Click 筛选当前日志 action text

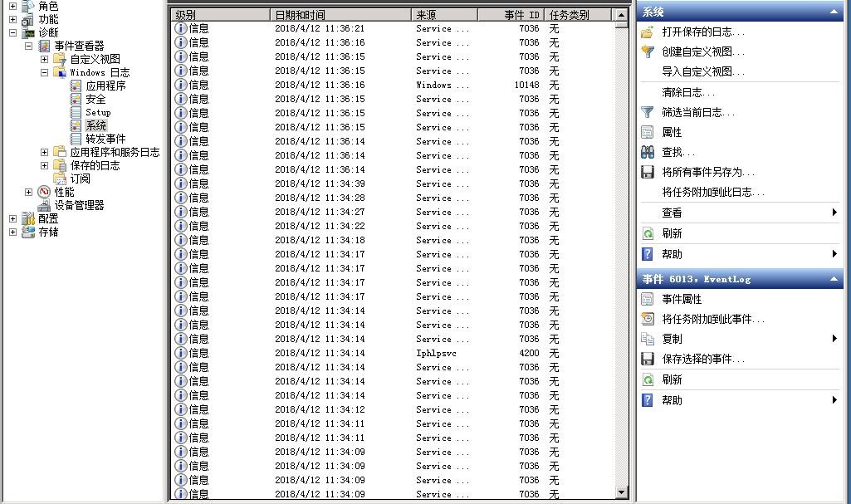pos(698,112)
